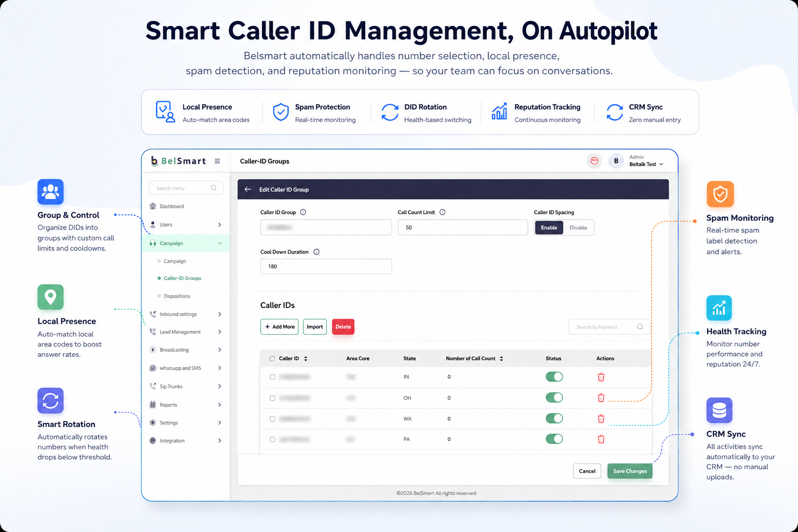Click the Cool Down Duration field showing 180
Viewport: 798px width, 532px height.
[326, 267]
